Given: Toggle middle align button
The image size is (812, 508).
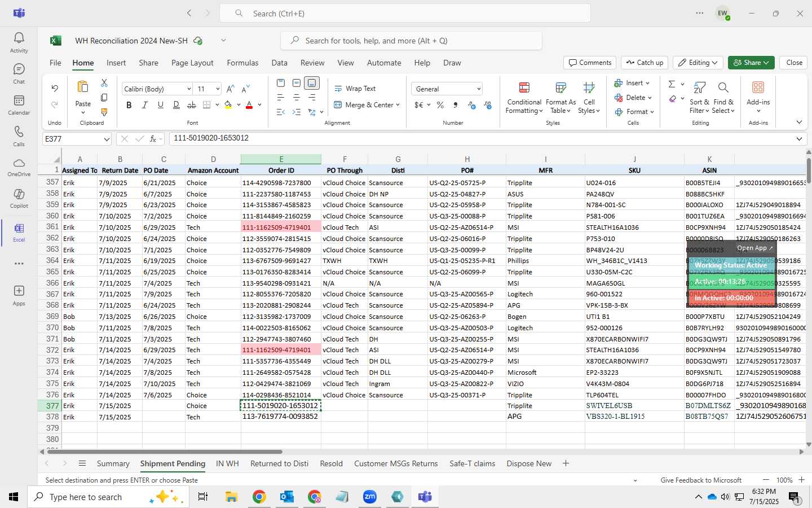Looking at the screenshot, I should point(297,83).
